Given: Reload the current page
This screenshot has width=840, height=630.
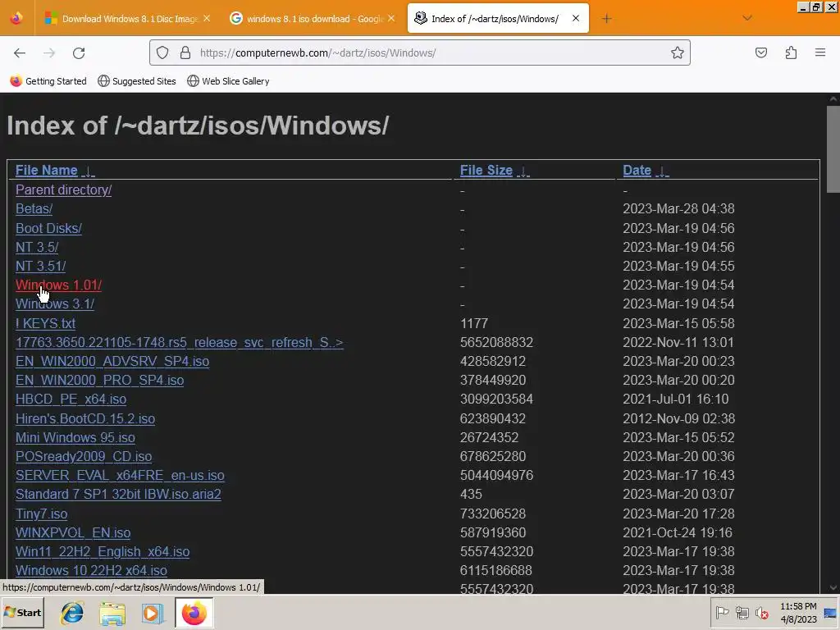Looking at the screenshot, I should click(x=79, y=52).
